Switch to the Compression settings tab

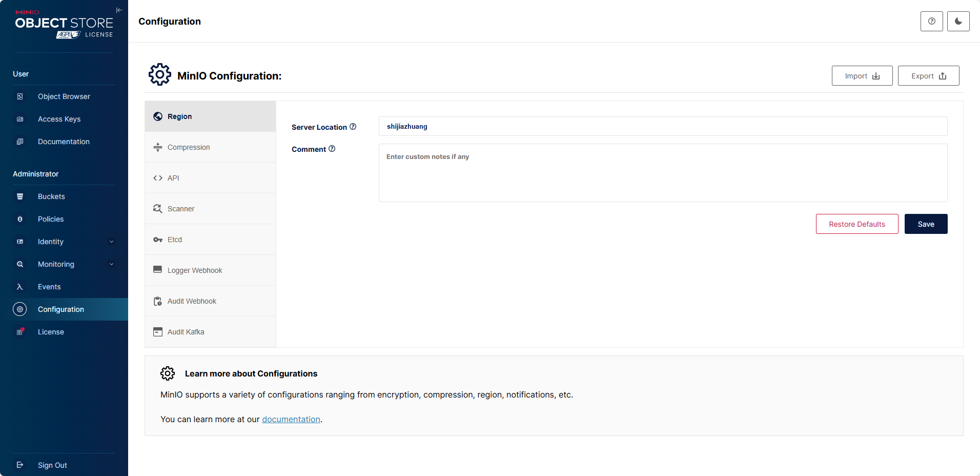pyautogui.click(x=189, y=147)
